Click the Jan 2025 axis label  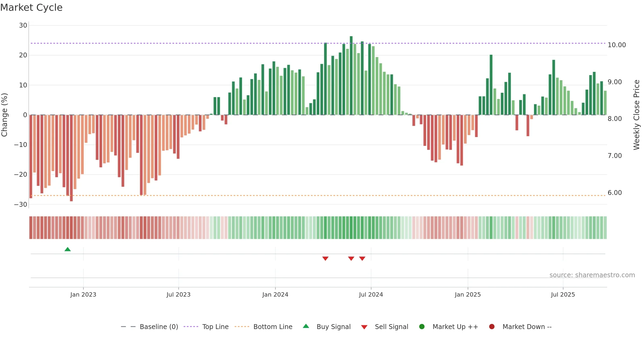468,295
